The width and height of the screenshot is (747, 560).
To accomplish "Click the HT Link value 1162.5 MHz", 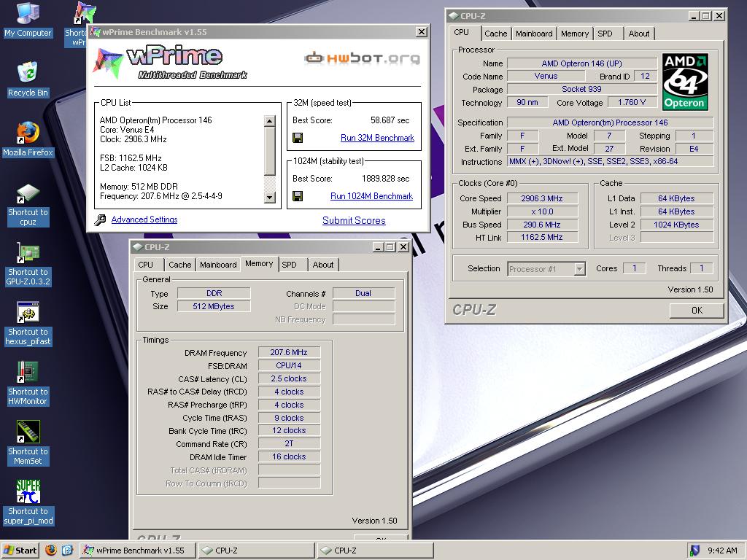I will point(542,237).
